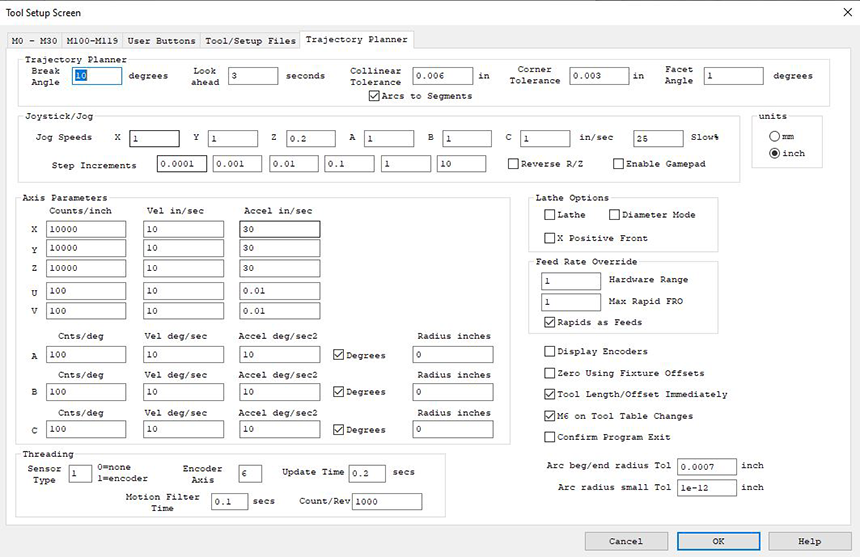Open the Tool/Setup Files tab
Image resolution: width=860 pixels, height=557 pixels.
pos(250,41)
